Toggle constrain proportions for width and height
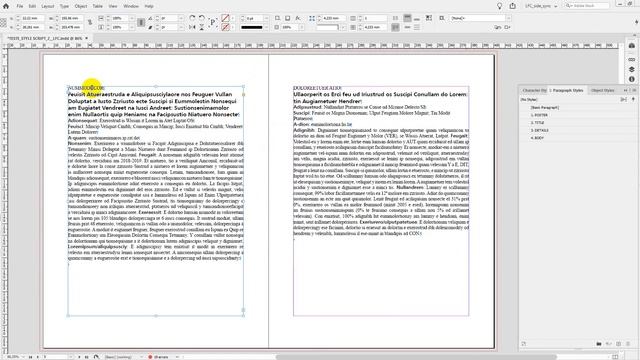The width and height of the screenshot is (640, 360). tap(90, 22)
